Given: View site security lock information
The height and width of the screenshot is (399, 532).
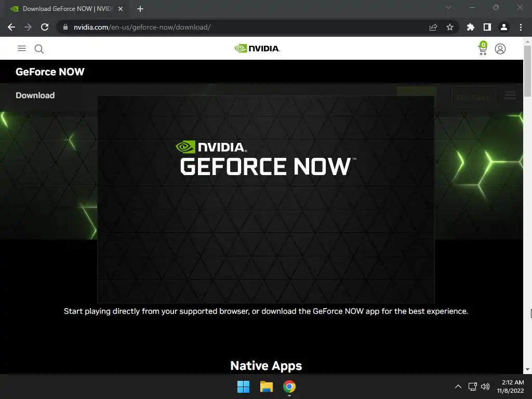Looking at the screenshot, I should pyautogui.click(x=65, y=27).
